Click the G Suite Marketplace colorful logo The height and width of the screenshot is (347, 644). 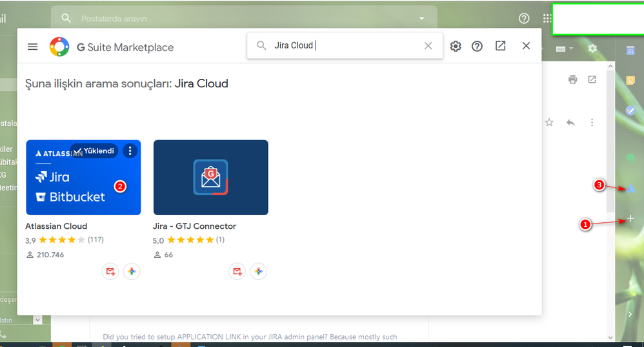click(x=59, y=47)
